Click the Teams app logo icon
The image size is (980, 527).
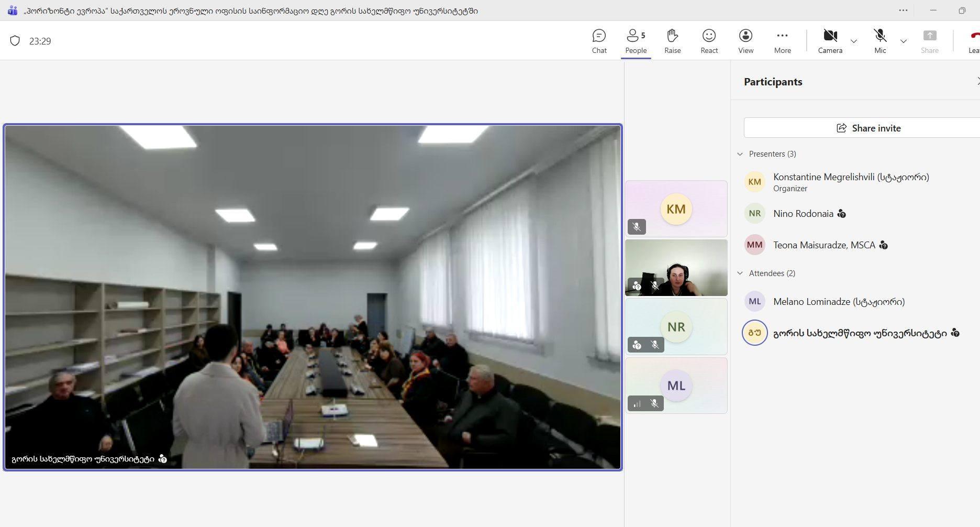click(x=13, y=10)
